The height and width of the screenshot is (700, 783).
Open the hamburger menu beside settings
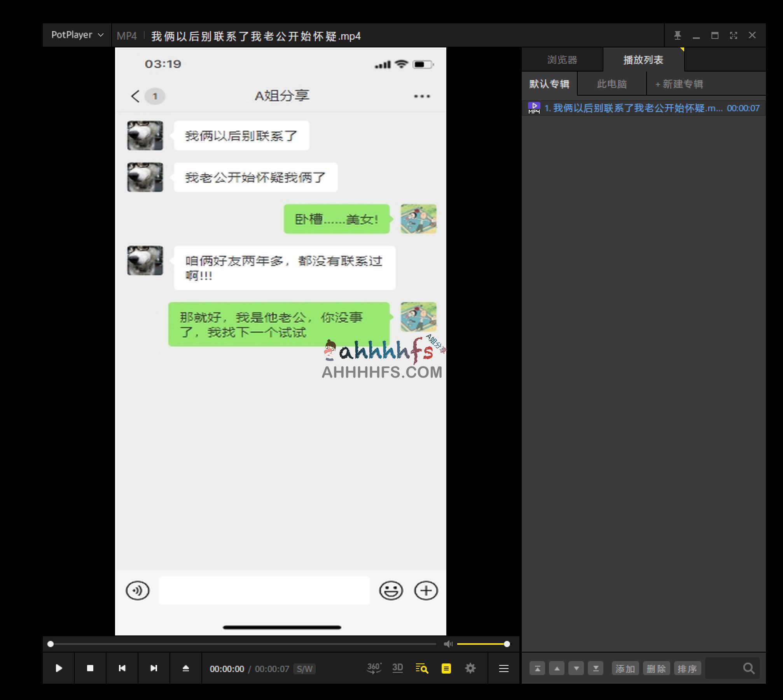[x=503, y=668]
